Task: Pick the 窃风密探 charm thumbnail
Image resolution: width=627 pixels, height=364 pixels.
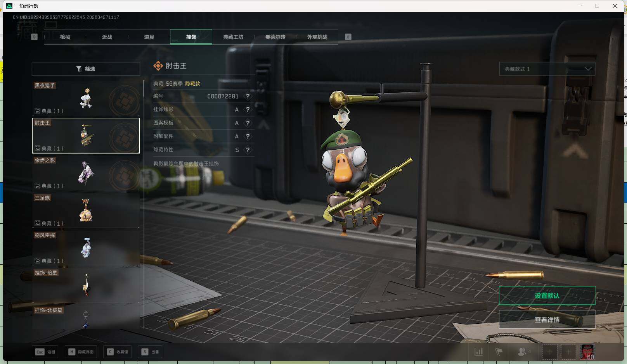Action: (86, 248)
